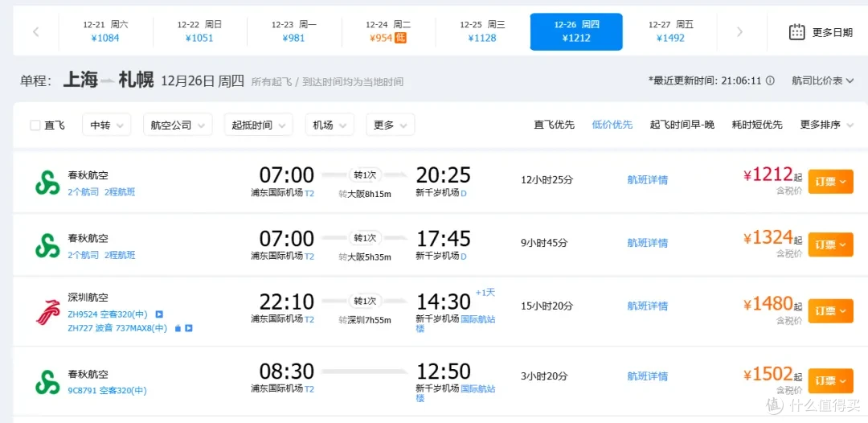Tick the 直飞 checkbox

coord(35,125)
